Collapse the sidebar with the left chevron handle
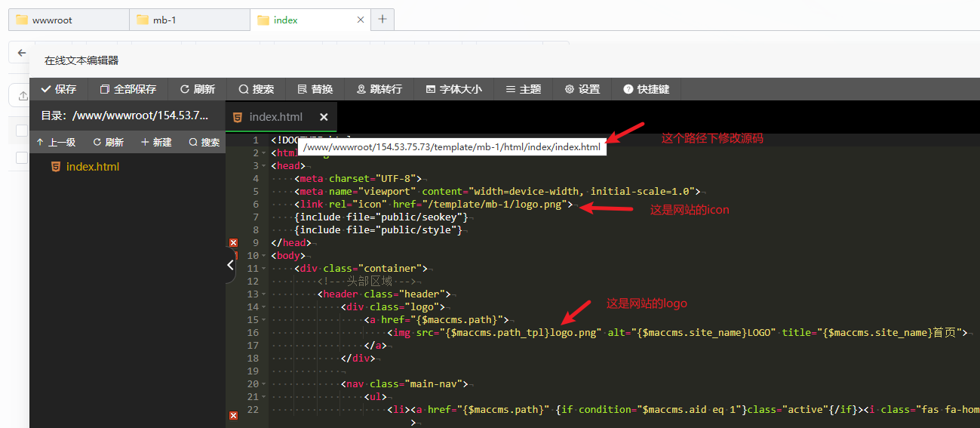Screen dimensions: 980x428 pyautogui.click(x=230, y=265)
